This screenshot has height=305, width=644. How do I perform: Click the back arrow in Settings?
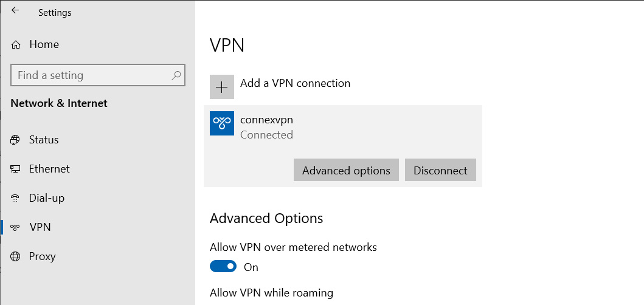pyautogui.click(x=15, y=11)
